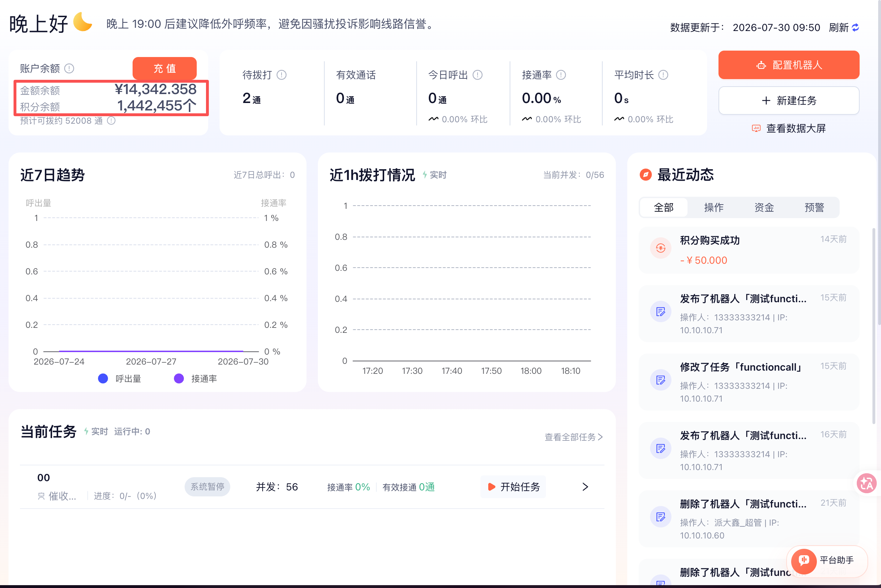Viewport: 881px width, 588px height.
Task: Click the 新建任务 button
Action: pos(789,100)
